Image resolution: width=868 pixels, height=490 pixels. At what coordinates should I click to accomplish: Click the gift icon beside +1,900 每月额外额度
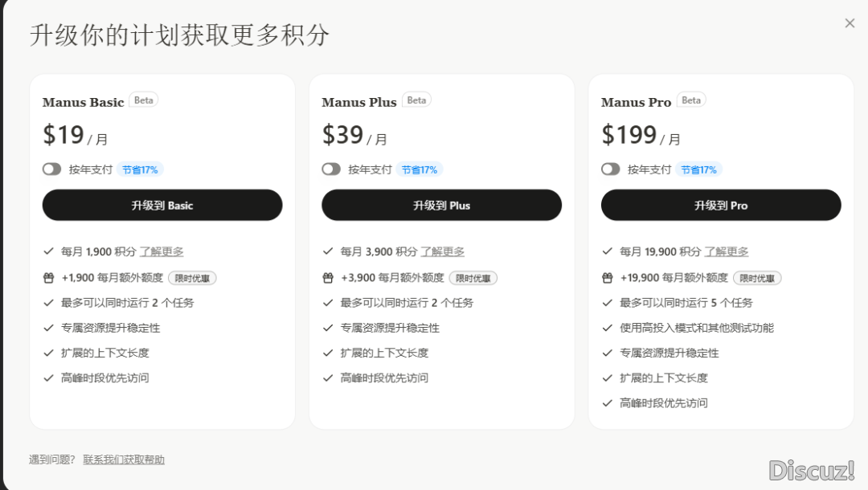click(x=49, y=278)
